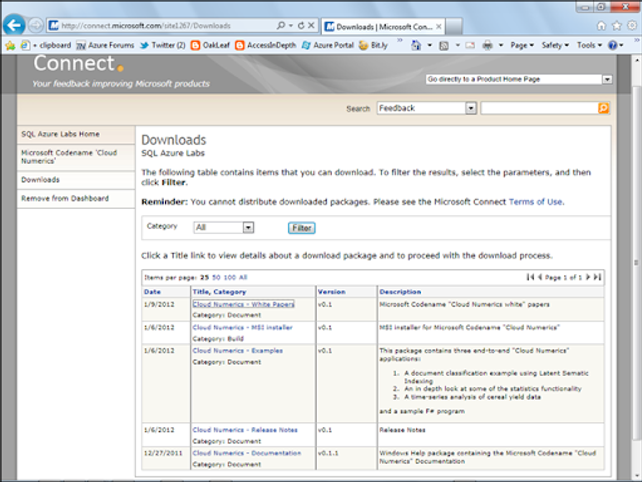Show 100 items per page
Image resolution: width=642 pixels, height=482 pixels.
(230, 277)
